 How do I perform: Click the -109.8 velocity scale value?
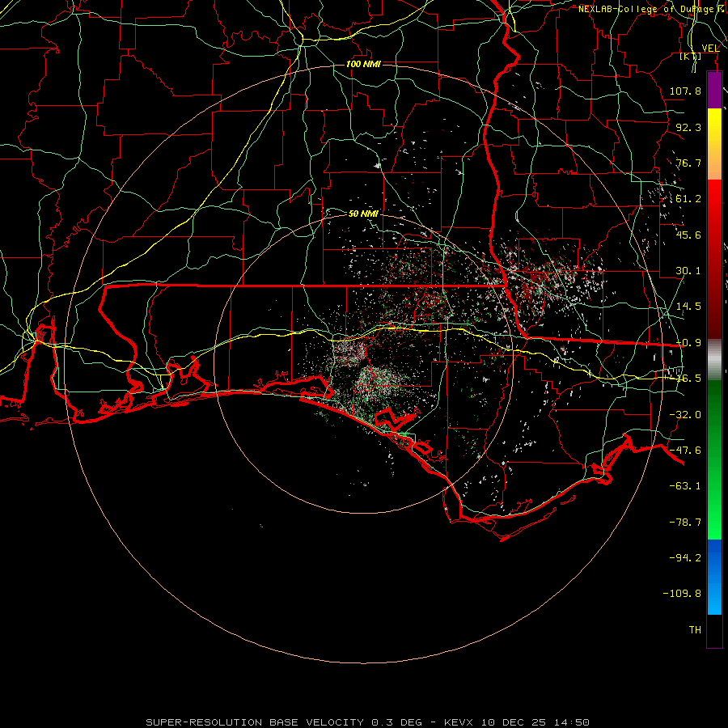click(682, 594)
